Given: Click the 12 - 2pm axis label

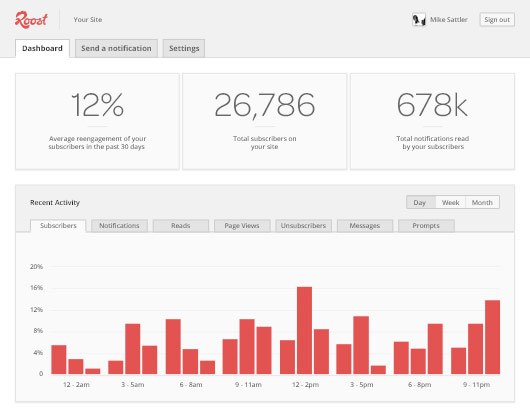Looking at the screenshot, I should click(306, 385).
